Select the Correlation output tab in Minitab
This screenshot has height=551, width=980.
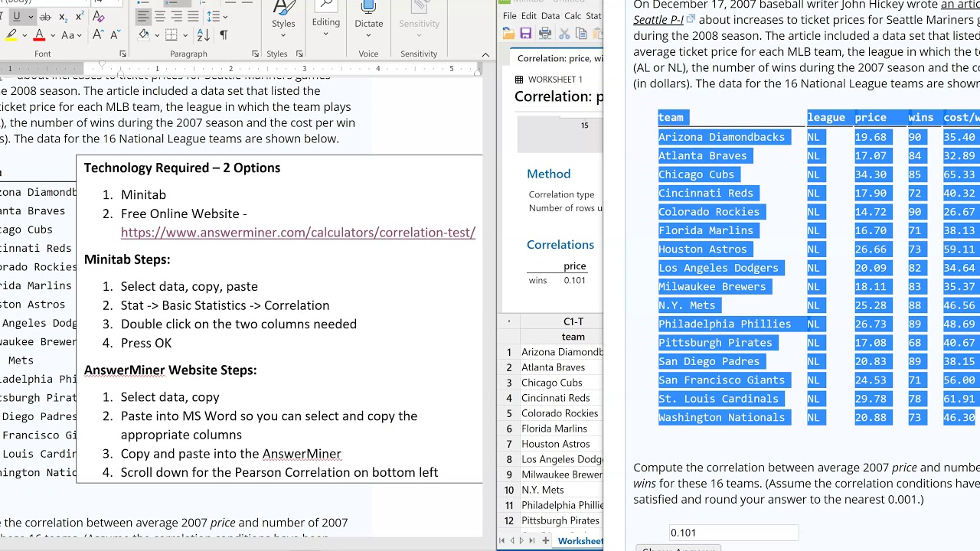558,58
